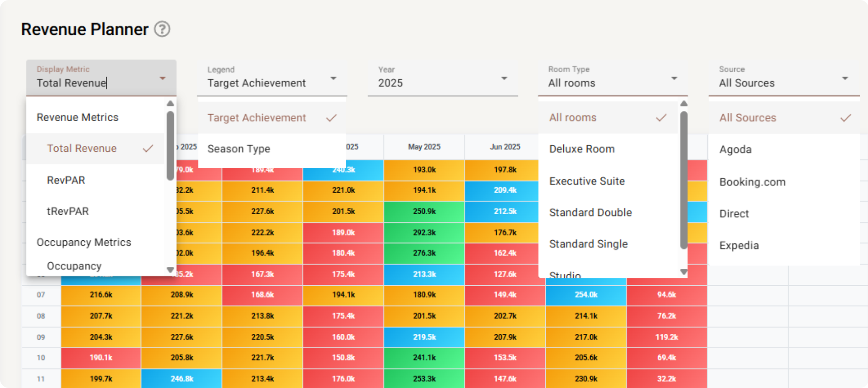Select Deluxe Room from room types

pyautogui.click(x=582, y=149)
